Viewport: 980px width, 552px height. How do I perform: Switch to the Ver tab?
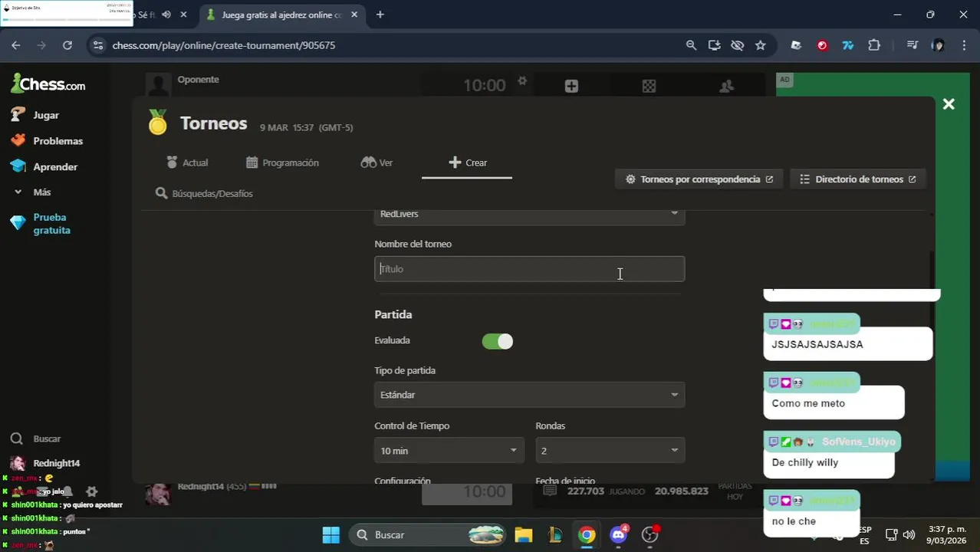[x=377, y=163]
